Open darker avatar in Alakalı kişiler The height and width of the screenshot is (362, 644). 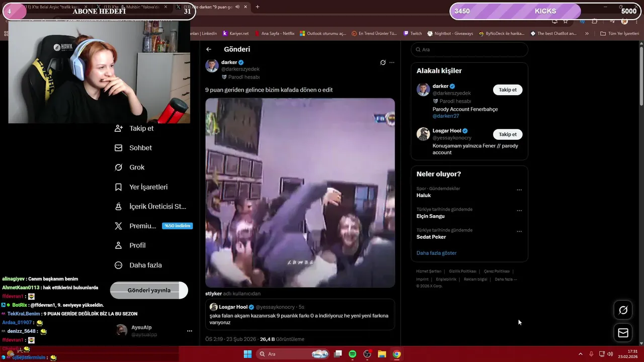(x=423, y=89)
